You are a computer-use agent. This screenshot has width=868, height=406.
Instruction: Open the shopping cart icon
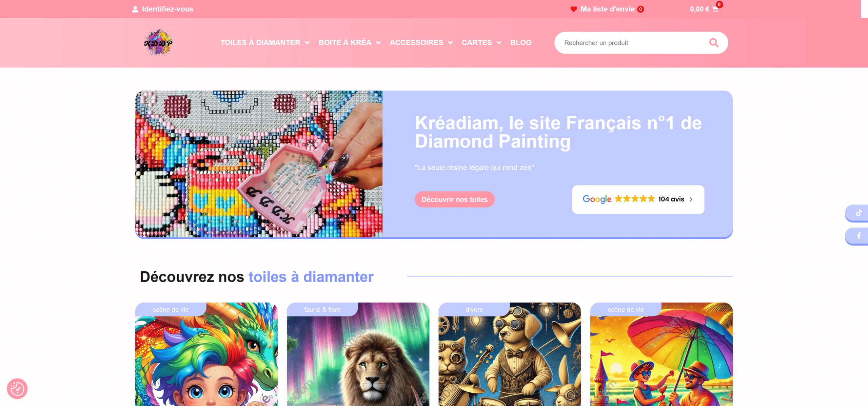pyautogui.click(x=715, y=9)
